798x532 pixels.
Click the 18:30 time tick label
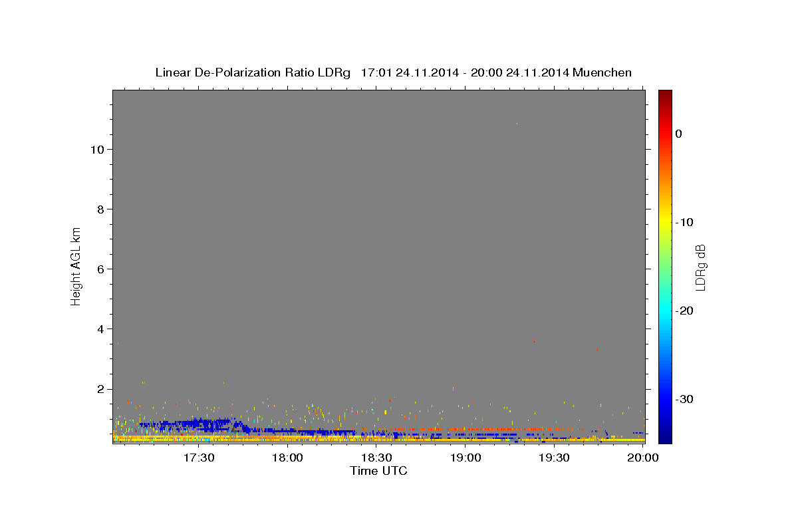point(376,458)
